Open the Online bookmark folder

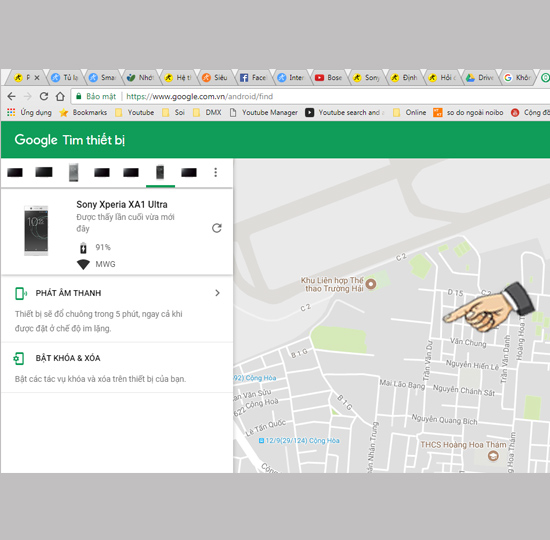coord(410,112)
